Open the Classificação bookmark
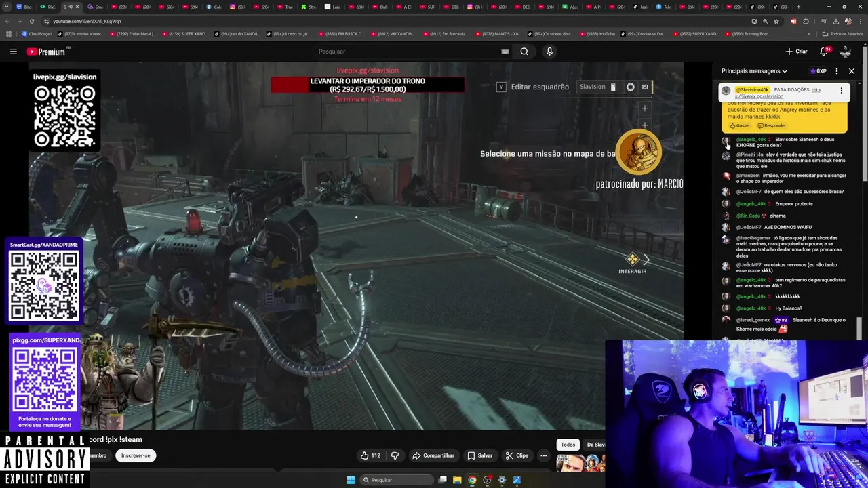868x488 pixels. pos(37,33)
